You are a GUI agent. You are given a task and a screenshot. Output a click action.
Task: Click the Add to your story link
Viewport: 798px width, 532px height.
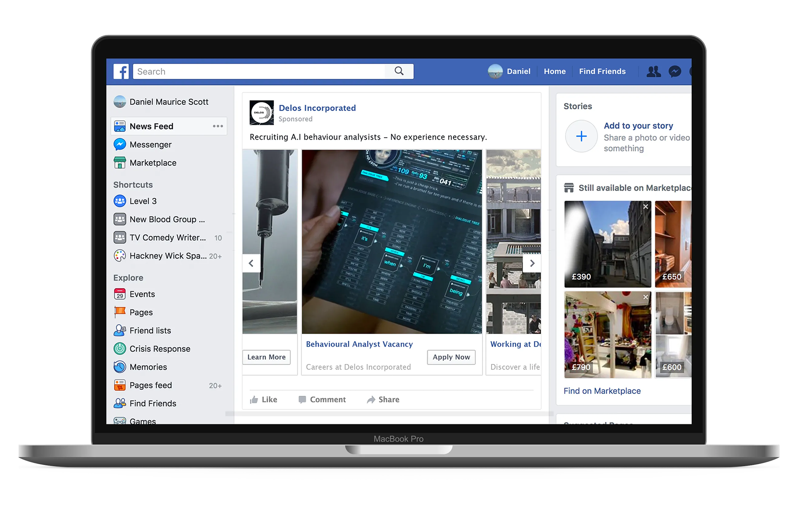(638, 126)
